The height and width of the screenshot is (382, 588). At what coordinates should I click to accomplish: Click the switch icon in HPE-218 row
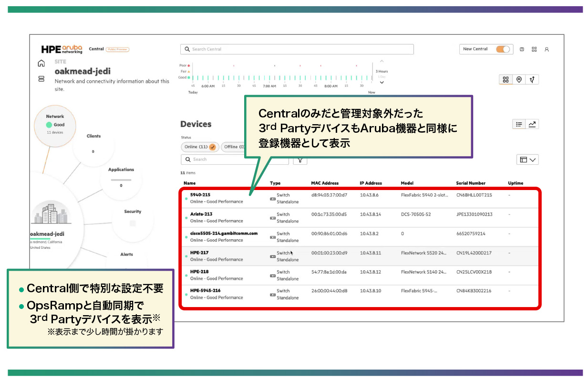tap(273, 276)
